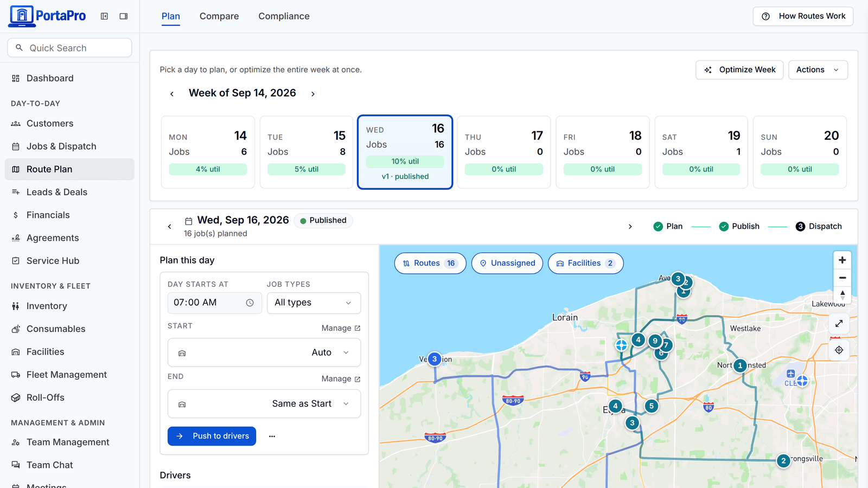Reset map compass bearing
Image resolution: width=868 pixels, height=488 pixels.
pos(842,294)
